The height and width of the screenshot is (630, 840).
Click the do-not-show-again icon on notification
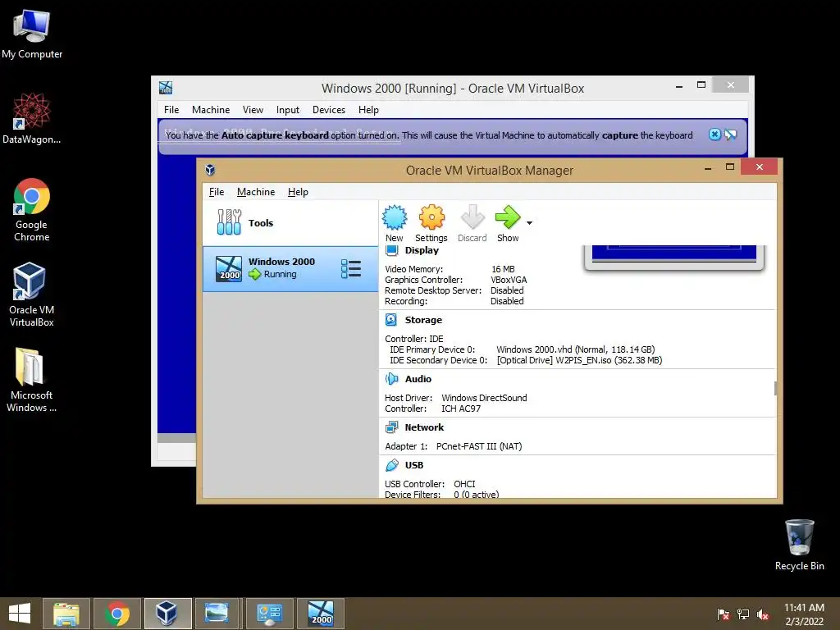coord(731,135)
